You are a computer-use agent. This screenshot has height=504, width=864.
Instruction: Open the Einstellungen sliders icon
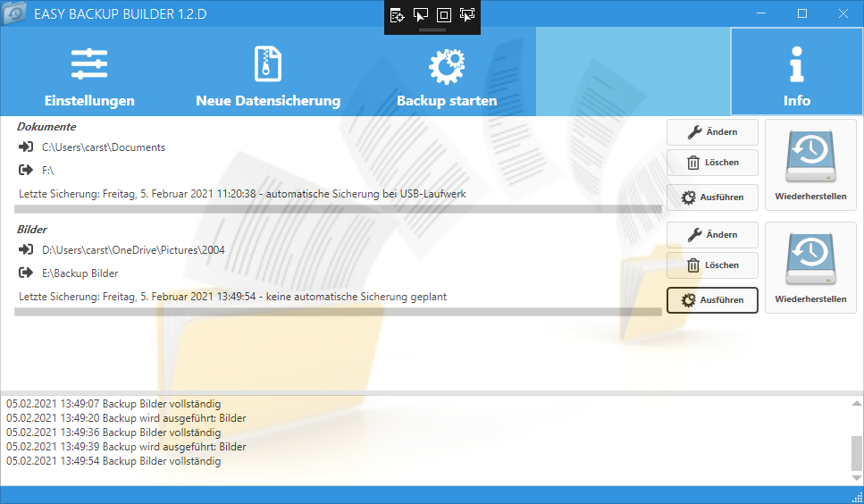tap(89, 64)
